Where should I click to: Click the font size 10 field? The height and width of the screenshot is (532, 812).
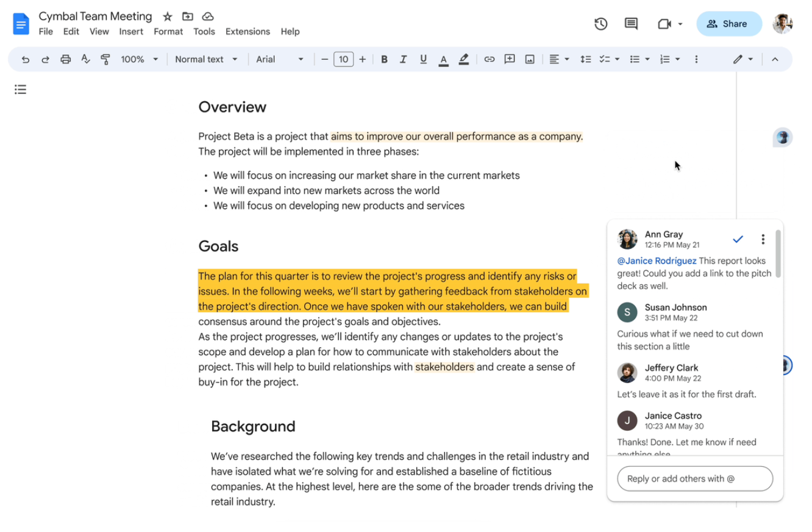344,59
